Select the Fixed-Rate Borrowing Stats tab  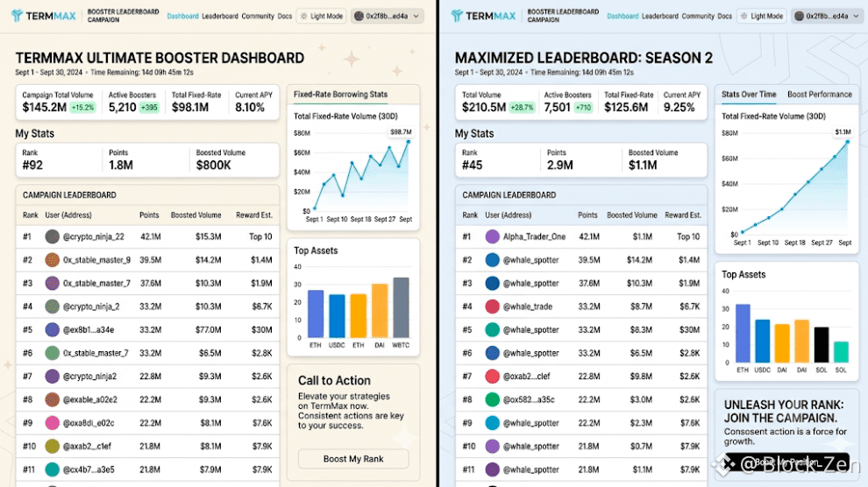click(340, 95)
